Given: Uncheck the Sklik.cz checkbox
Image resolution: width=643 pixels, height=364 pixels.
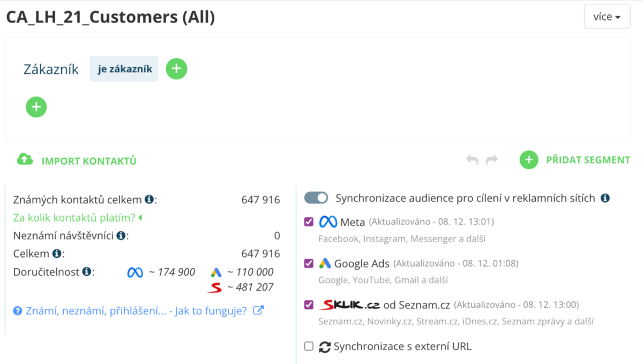Looking at the screenshot, I should point(309,305).
